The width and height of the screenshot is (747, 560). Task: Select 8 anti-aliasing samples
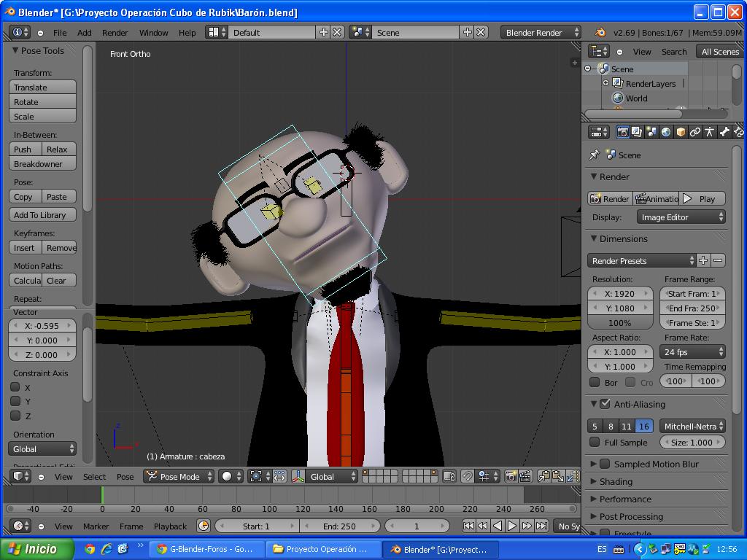pyautogui.click(x=611, y=426)
